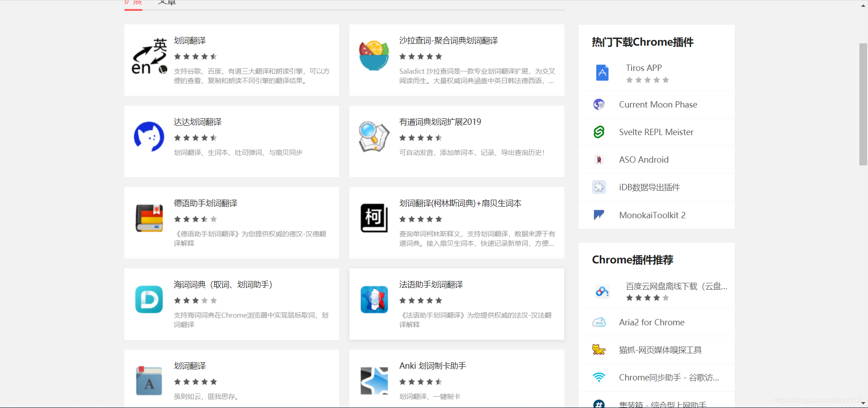Open 德语助手划词翻译 title link

(x=206, y=203)
